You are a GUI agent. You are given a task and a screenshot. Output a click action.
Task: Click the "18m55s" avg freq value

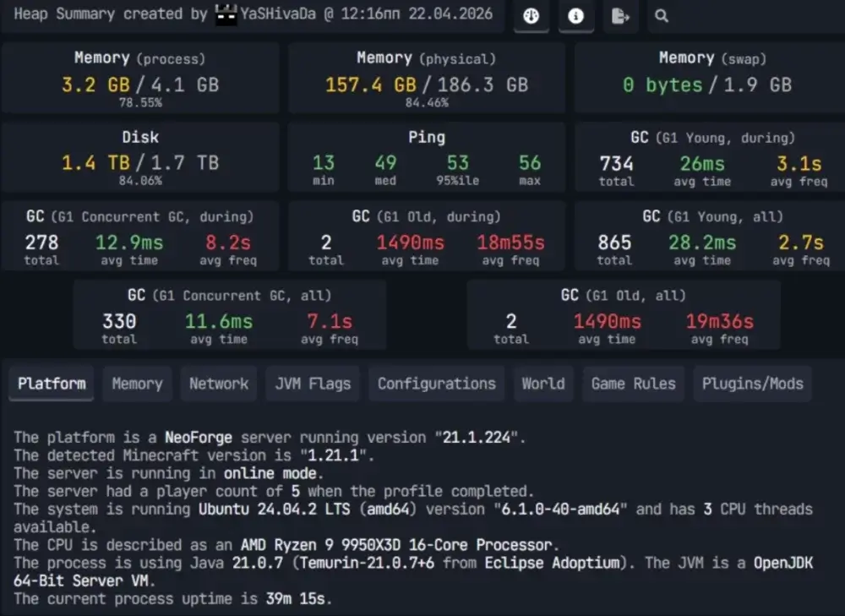tap(510, 243)
